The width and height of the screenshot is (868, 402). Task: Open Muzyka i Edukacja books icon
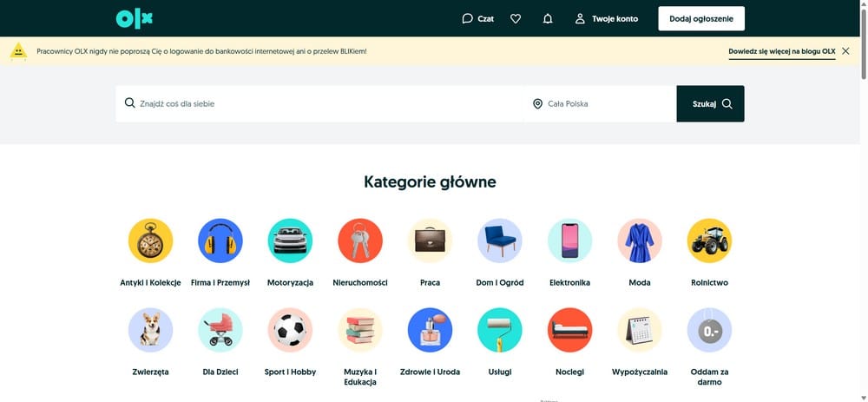[360, 330]
